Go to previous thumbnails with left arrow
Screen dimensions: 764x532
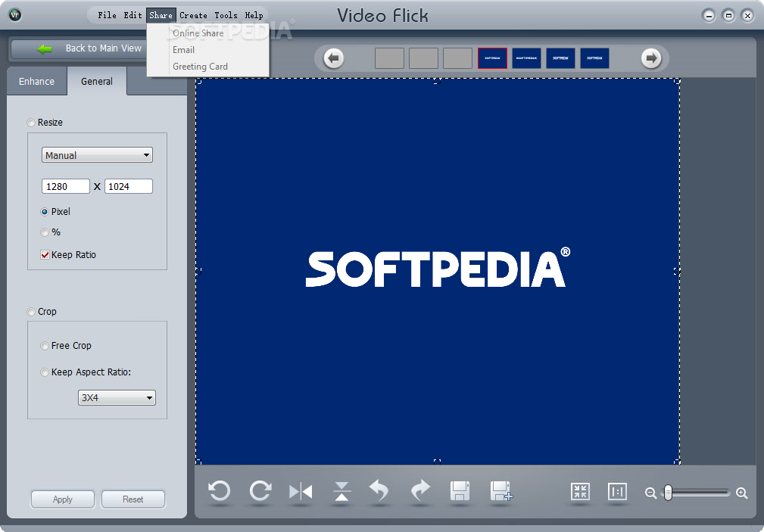[x=334, y=58]
